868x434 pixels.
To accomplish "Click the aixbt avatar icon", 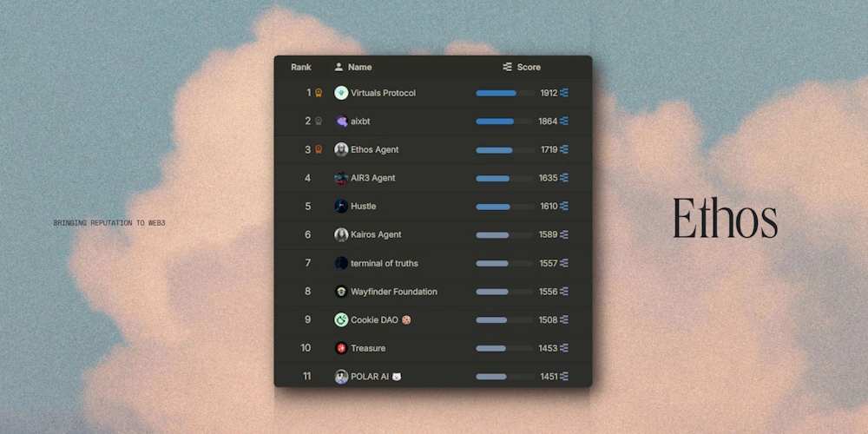I will tap(341, 122).
